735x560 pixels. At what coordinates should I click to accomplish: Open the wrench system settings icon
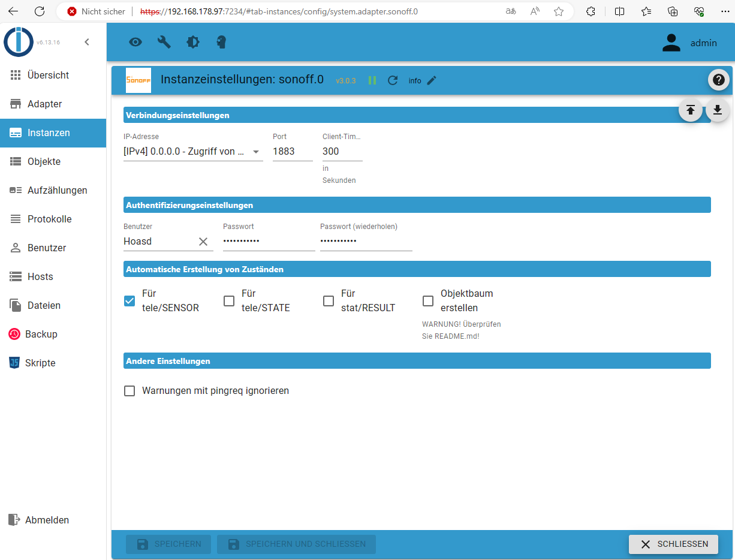[164, 42]
